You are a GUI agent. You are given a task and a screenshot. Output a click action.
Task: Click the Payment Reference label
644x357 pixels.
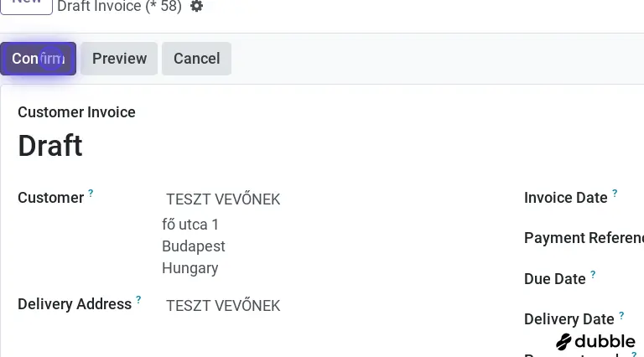pyautogui.click(x=584, y=238)
